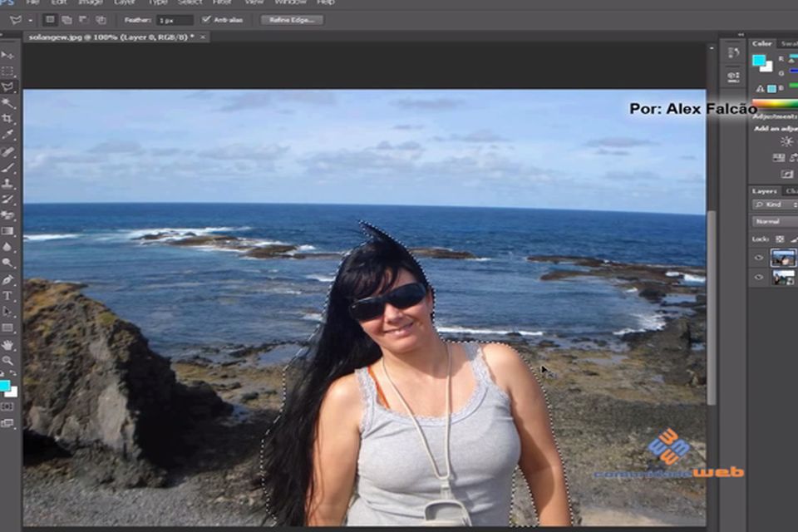Select the Rectangle shape tool
798x532 pixels.
tap(7, 328)
